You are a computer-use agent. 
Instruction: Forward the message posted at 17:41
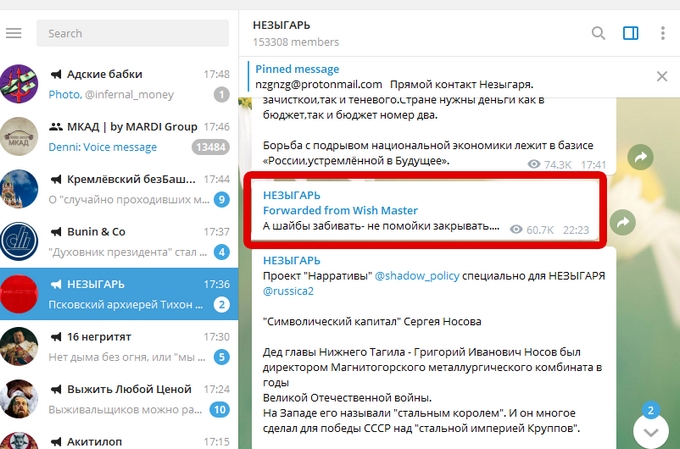coord(640,157)
